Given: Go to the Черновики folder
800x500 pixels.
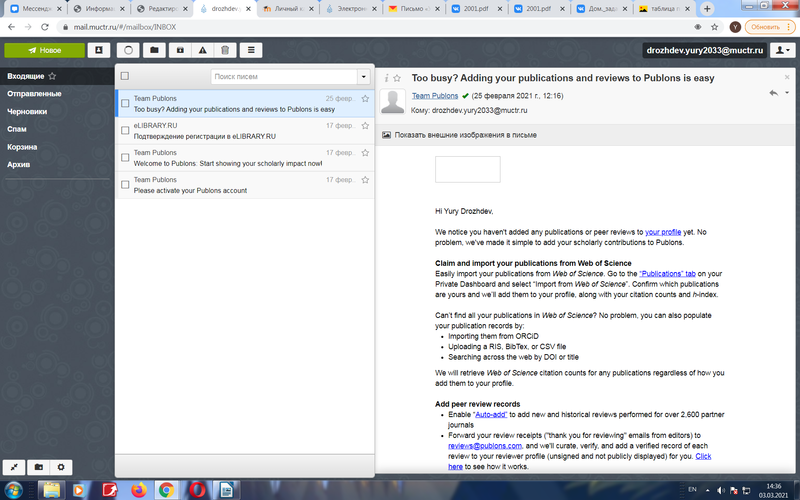Looking at the screenshot, I should click(x=28, y=112).
